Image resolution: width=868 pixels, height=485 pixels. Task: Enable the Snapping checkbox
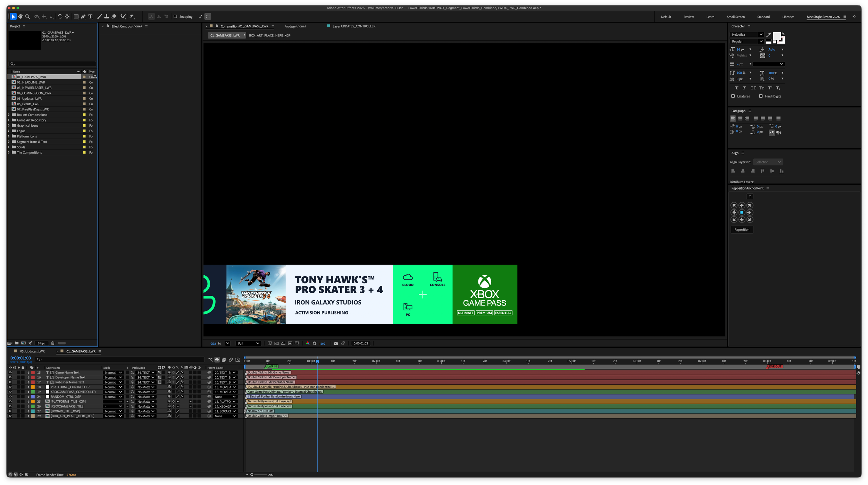coord(175,16)
